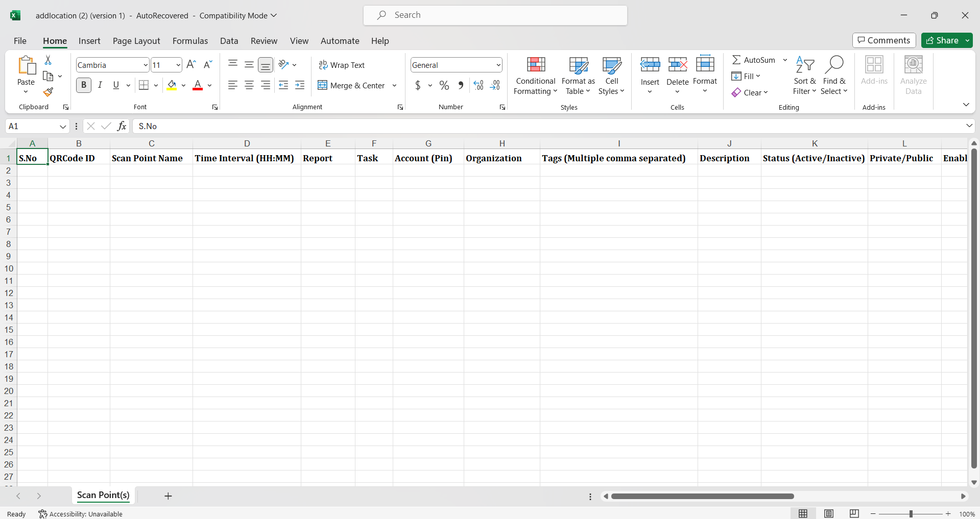Viewport: 980px width, 519px height.
Task: Open the Formulas tab
Action: 190,41
